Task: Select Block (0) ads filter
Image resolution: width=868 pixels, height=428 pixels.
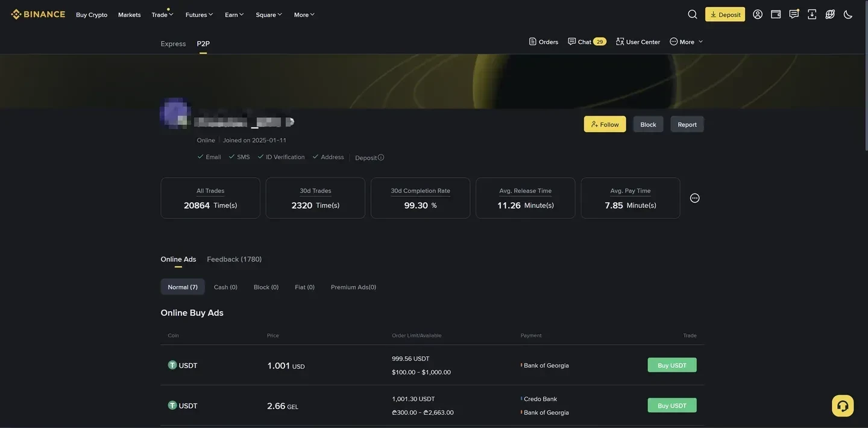Action: click(266, 287)
